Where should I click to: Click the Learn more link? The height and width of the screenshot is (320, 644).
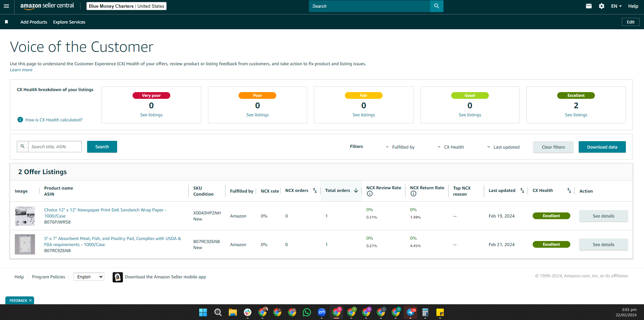[21, 70]
